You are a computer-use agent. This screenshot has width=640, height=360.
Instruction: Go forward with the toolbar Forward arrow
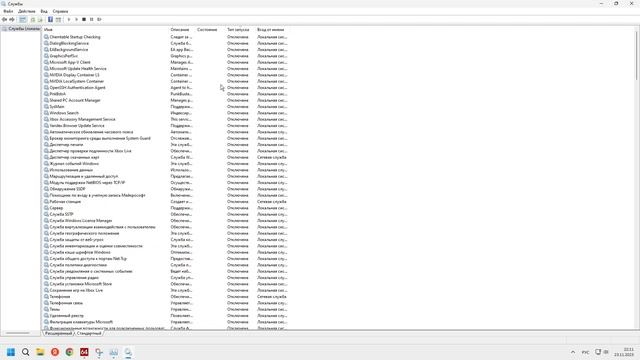click(x=12, y=20)
